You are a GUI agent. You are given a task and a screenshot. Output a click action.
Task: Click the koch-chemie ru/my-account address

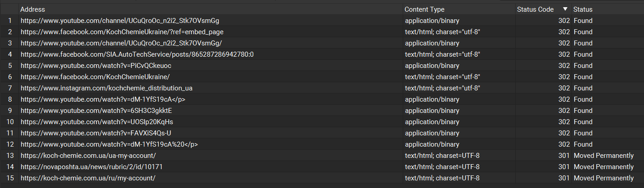click(x=88, y=178)
